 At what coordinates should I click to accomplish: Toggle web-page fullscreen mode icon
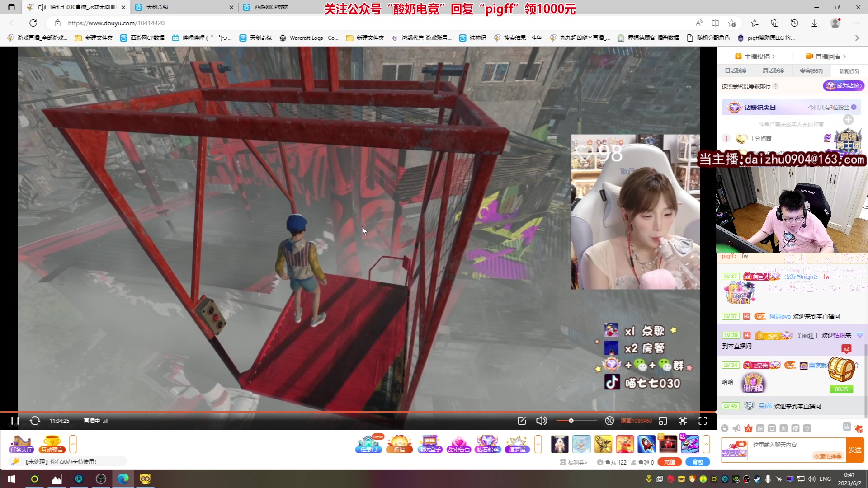click(x=683, y=421)
